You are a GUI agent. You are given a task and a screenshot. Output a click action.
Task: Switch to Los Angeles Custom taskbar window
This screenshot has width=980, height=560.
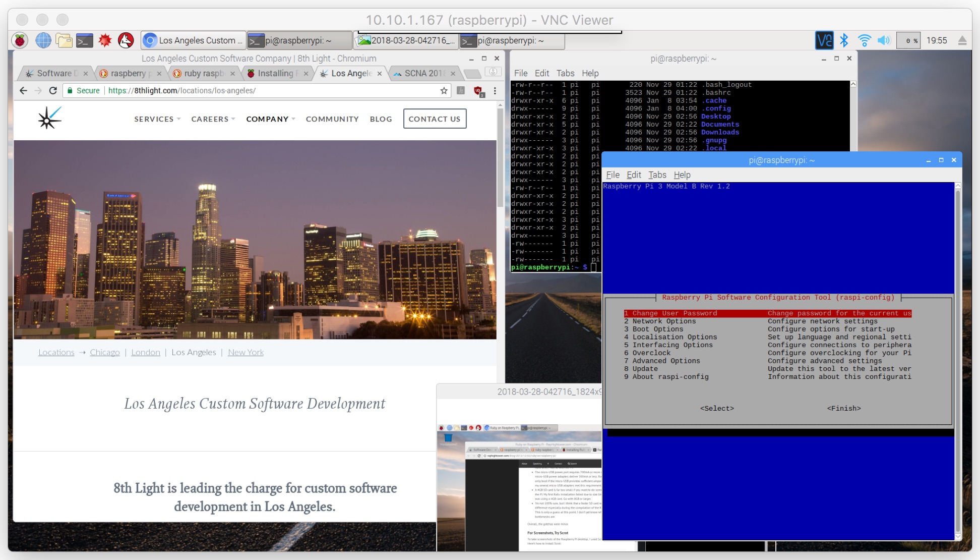click(x=193, y=40)
